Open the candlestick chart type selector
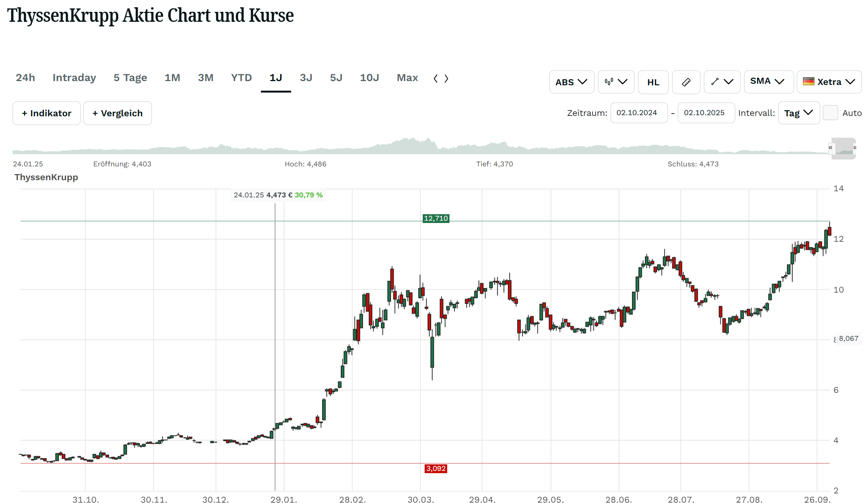The width and height of the screenshot is (868, 503). [616, 82]
